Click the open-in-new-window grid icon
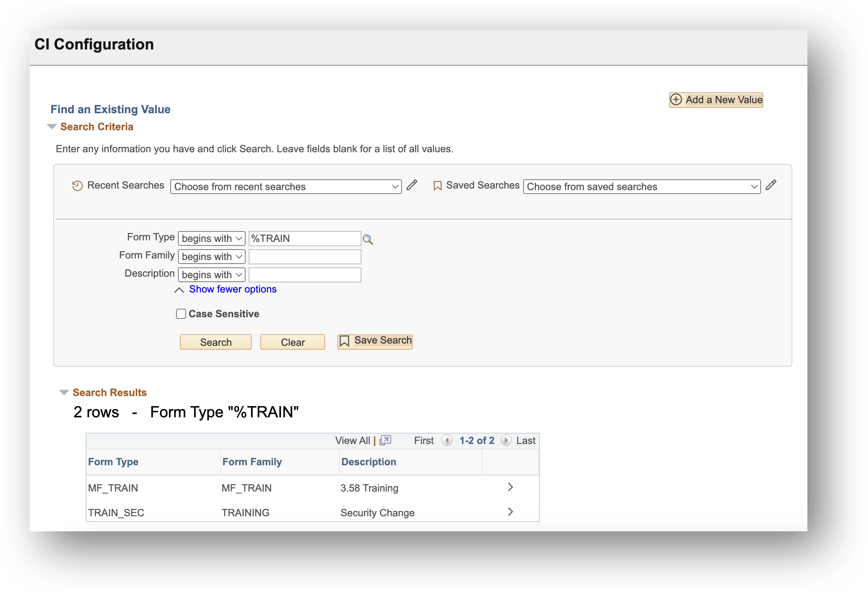The height and width of the screenshot is (592, 868). tap(385, 440)
